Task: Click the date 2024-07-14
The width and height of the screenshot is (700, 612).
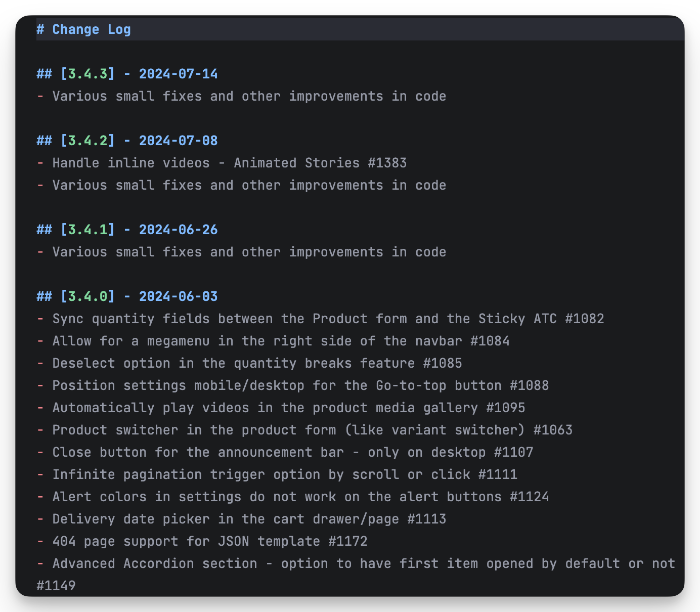Action: click(178, 74)
